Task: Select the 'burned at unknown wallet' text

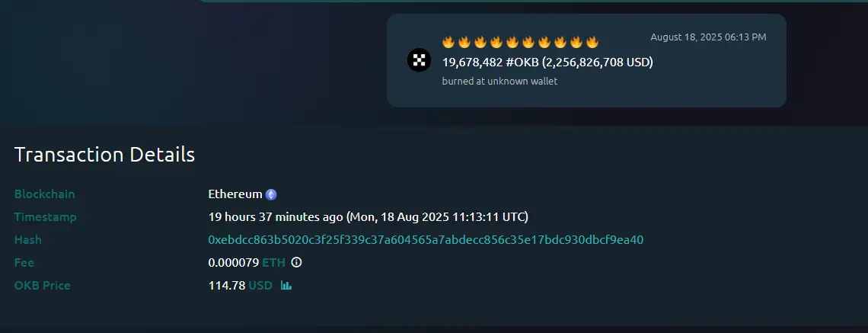Action: tap(499, 82)
